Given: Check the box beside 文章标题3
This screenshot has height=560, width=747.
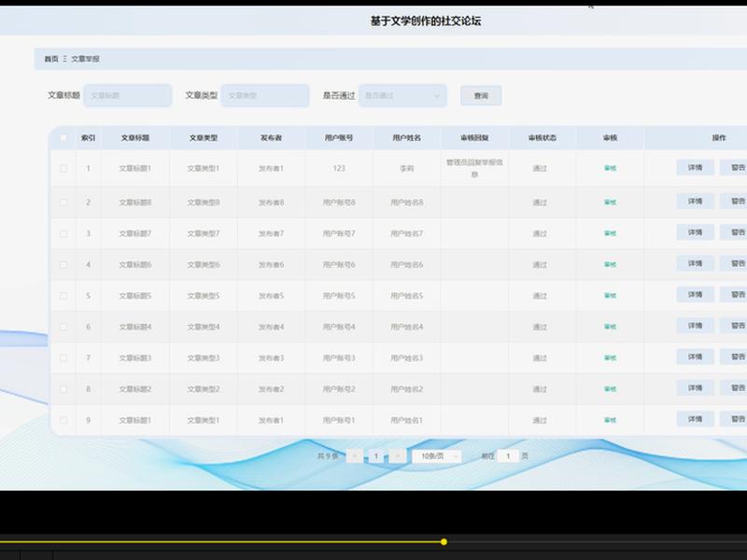Looking at the screenshot, I should tap(63, 358).
